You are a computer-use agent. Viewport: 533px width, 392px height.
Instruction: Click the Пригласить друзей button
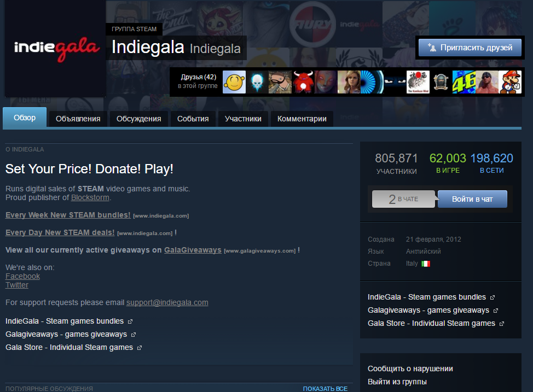pyautogui.click(x=470, y=48)
